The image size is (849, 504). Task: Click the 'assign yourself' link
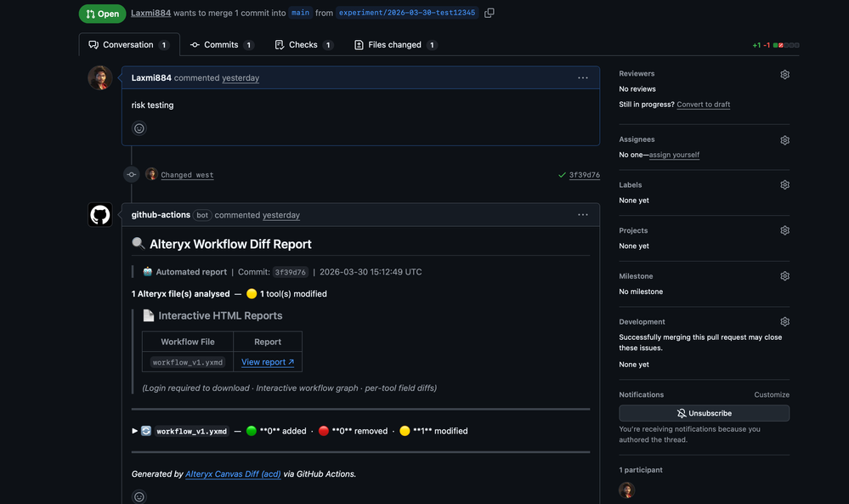coord(674,155)
